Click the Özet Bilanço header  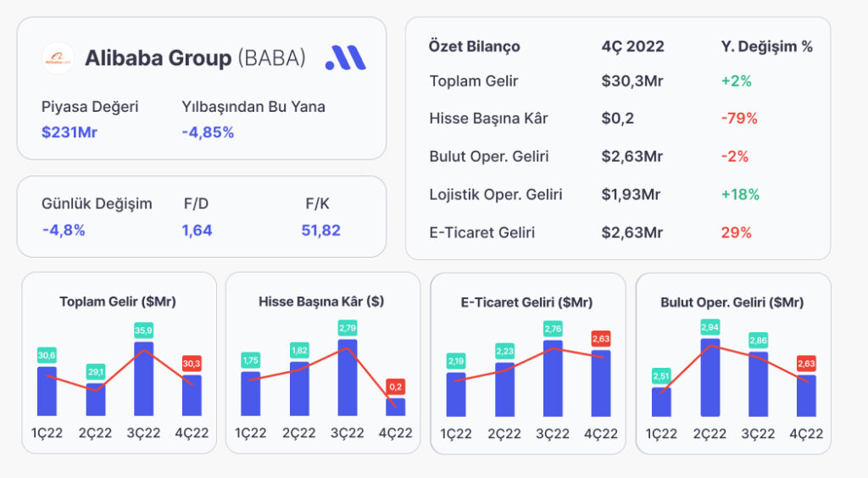tap(475, 47)
